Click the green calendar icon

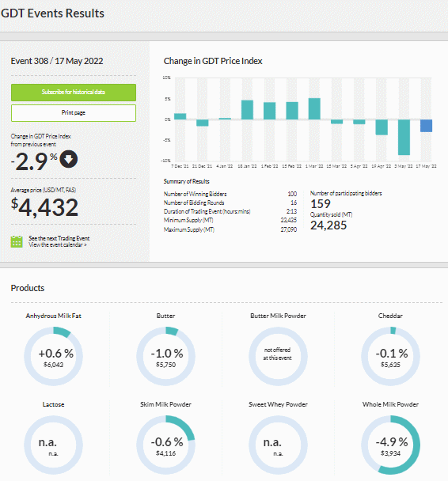click(17, 241)
